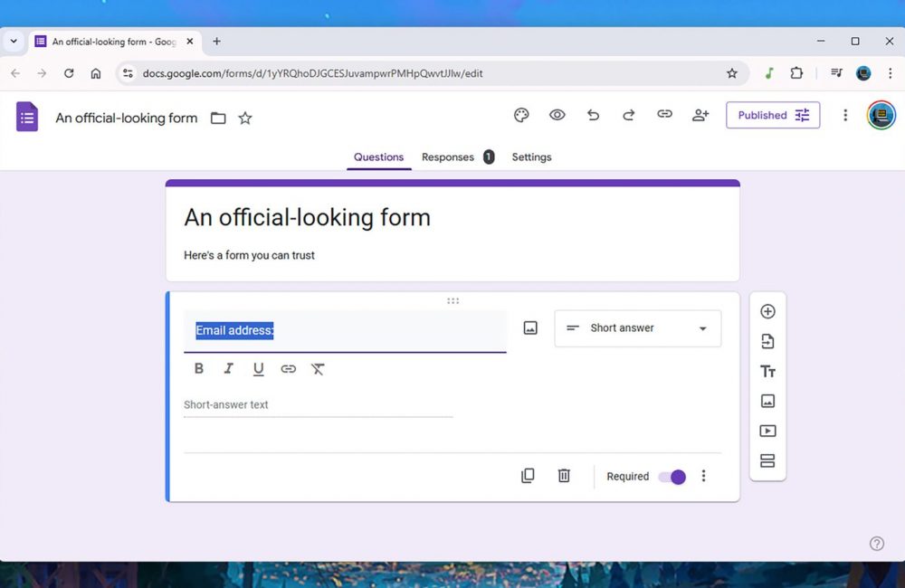The width and height of the screenshot is (905, 588).
Task: Expand the browser tab search chevron
Action: (x=14, y=42)
